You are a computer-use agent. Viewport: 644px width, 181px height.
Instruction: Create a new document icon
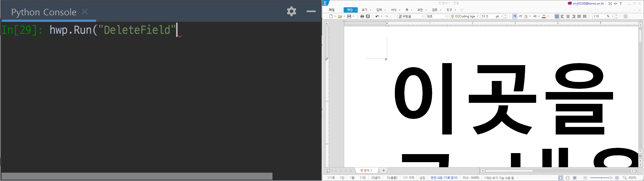click(x=331, y=16)
